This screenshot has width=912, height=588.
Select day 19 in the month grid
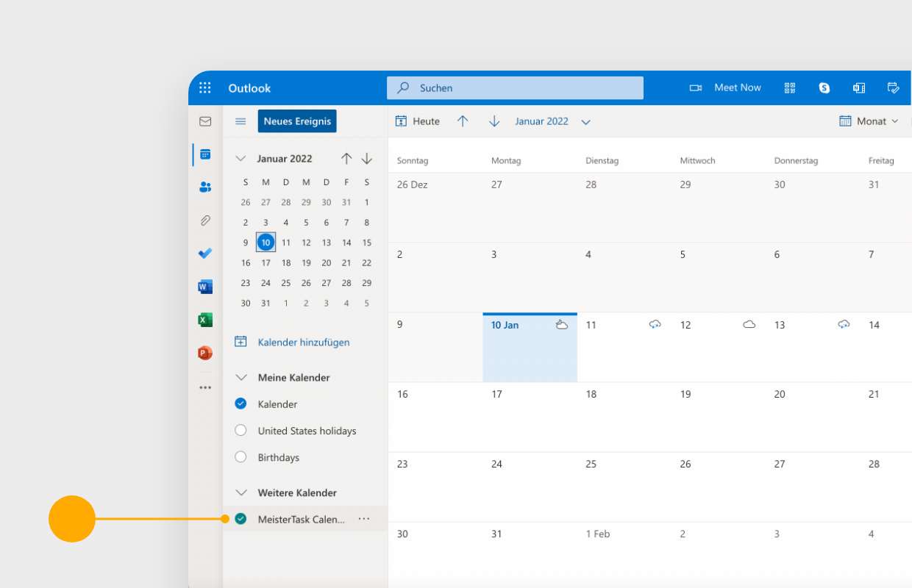point(718,417)
